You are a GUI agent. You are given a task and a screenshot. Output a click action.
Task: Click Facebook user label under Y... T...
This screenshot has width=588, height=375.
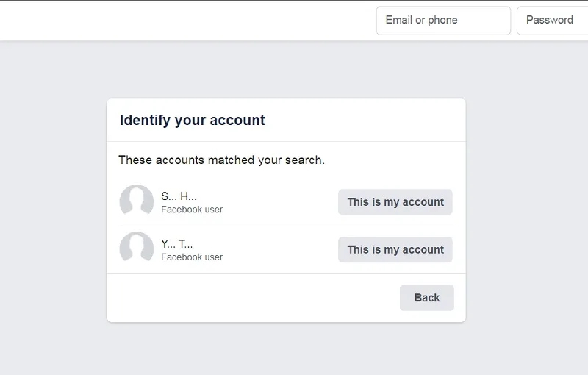point(192,257)
